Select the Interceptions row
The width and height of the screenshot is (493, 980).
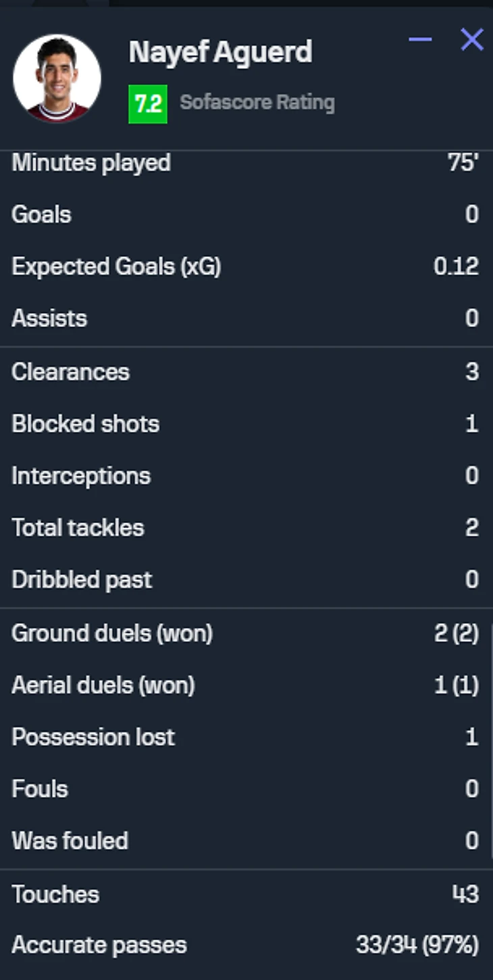click(x=245, y=476)
